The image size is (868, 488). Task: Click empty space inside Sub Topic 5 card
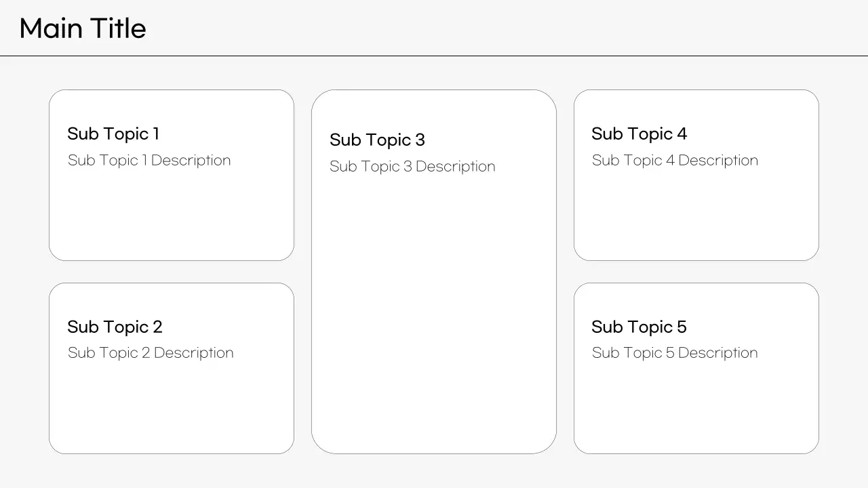[x=696, y=410]
